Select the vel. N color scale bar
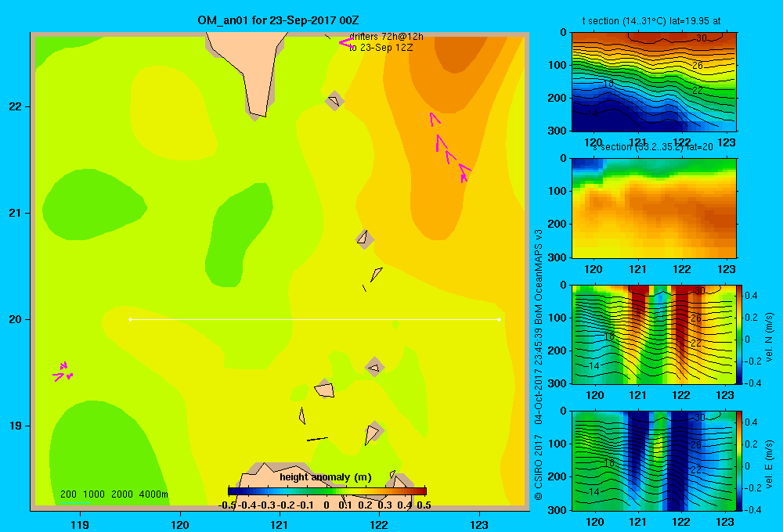783x532 pixels. [740, 334]
